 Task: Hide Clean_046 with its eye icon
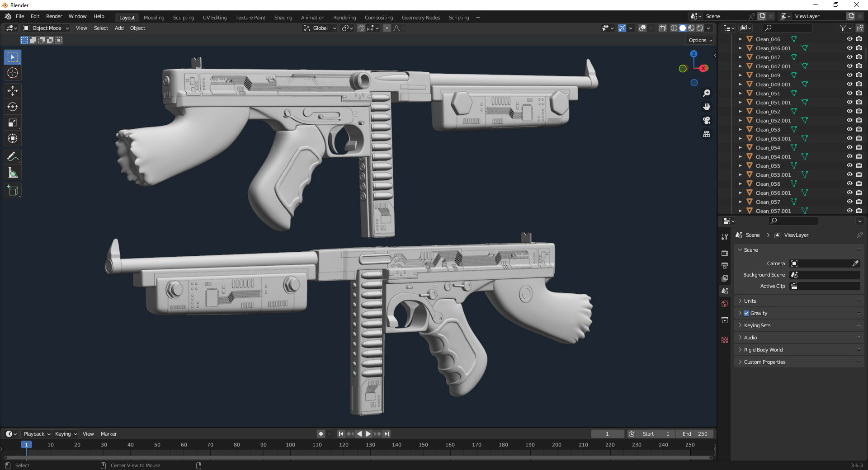849,39
